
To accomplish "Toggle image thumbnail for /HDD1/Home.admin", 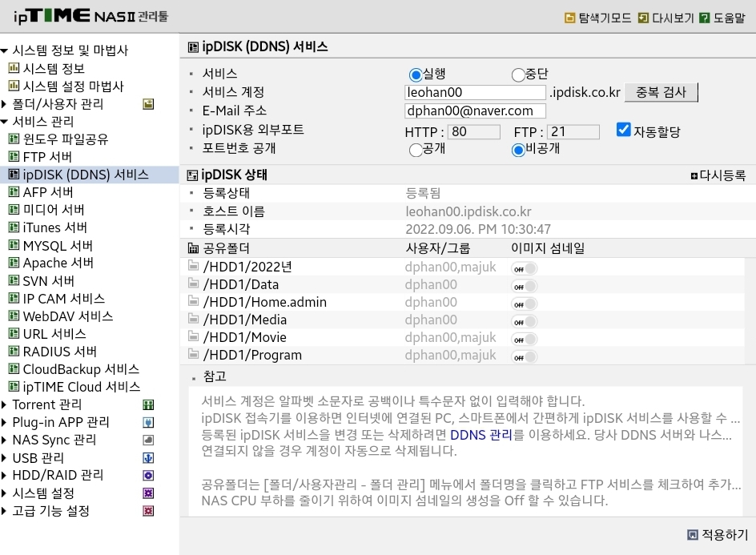I will click(x=524, y=304).
